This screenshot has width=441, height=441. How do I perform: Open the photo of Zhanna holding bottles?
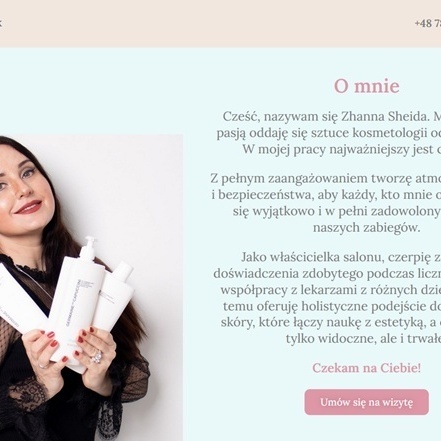(x=91, y=288)
